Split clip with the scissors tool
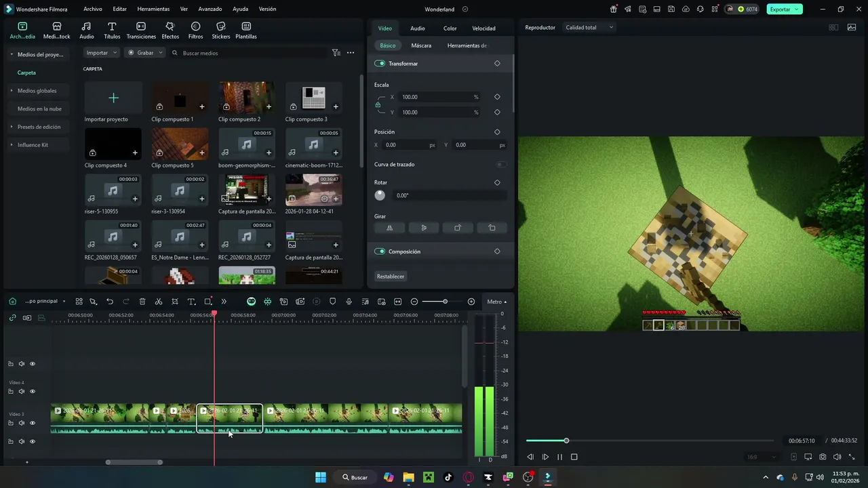This screenshot has height=488, width=868. [x=159, y=302]
